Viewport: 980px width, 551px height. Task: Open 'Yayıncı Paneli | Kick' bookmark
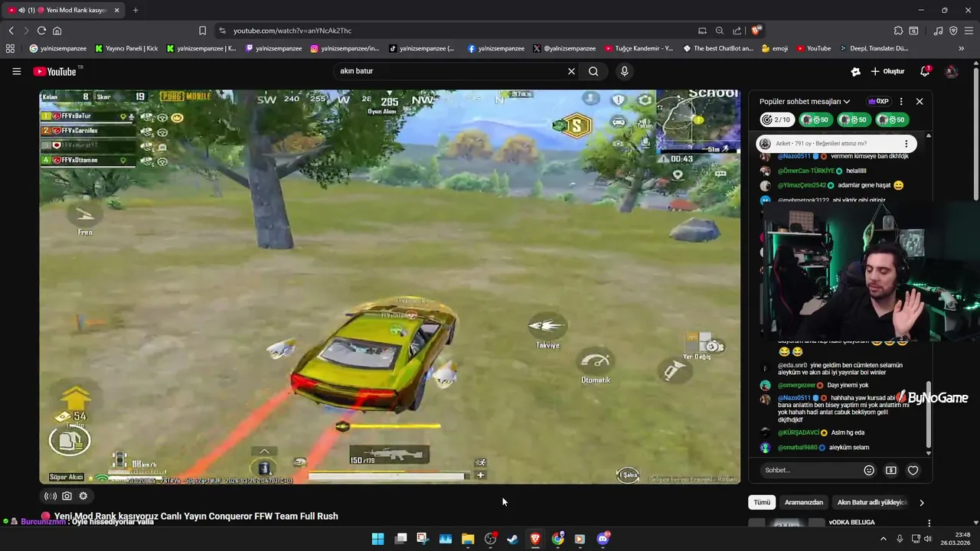tap(127, 48)
